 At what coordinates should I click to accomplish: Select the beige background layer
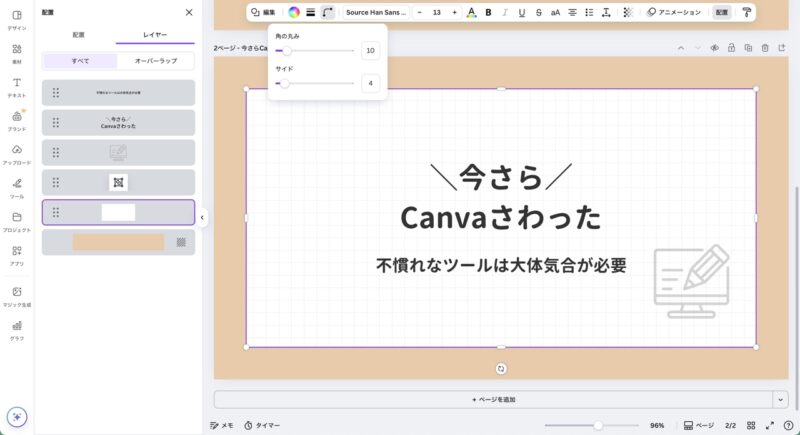(x=118, y=242)
